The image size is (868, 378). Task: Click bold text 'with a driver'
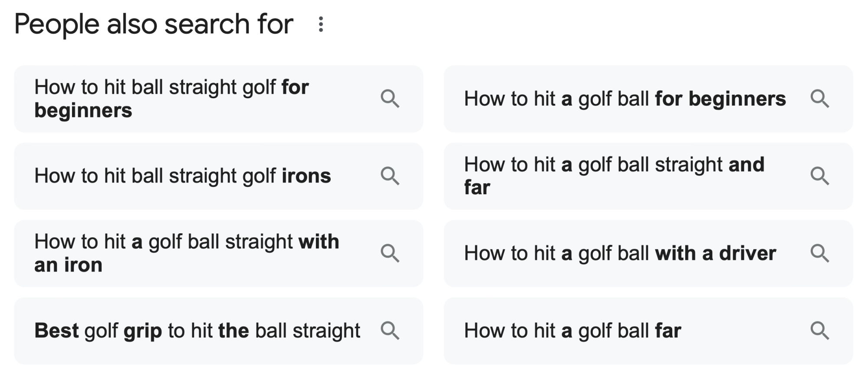point(715,253)
